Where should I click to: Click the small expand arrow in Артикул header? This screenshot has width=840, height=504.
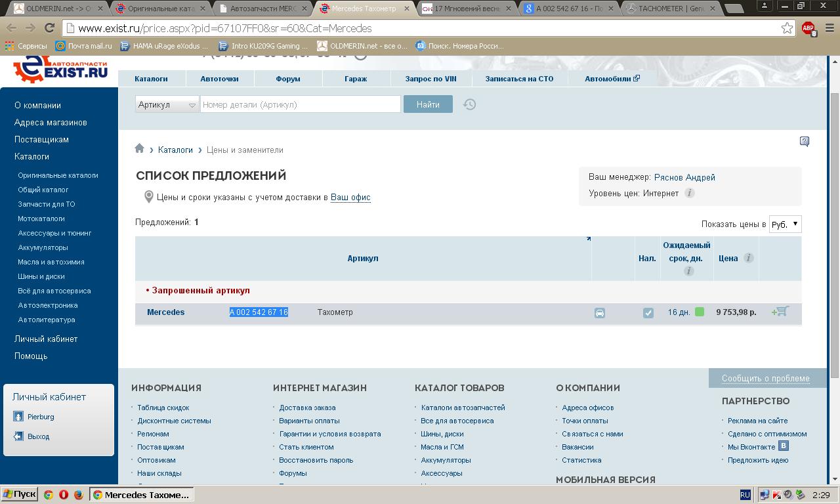588,239
